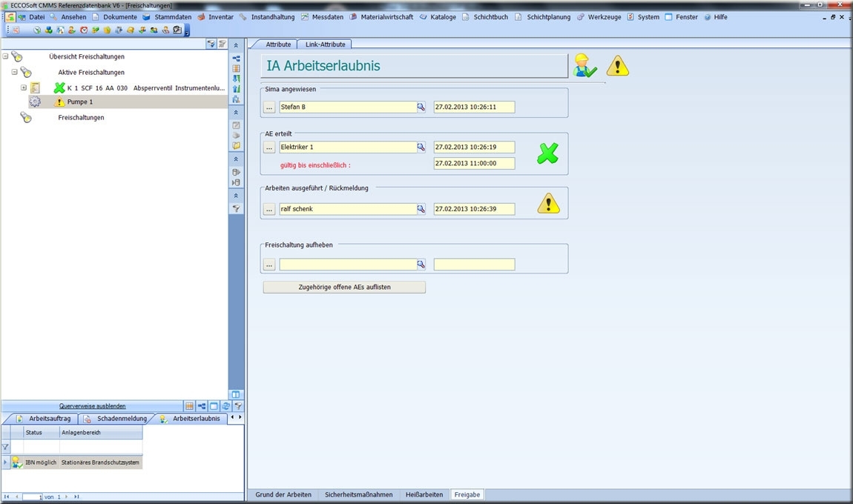Click the empty name field in Freischaltung aufheben
This screenshot has width=853, height=504.
[x=348, y=265]
